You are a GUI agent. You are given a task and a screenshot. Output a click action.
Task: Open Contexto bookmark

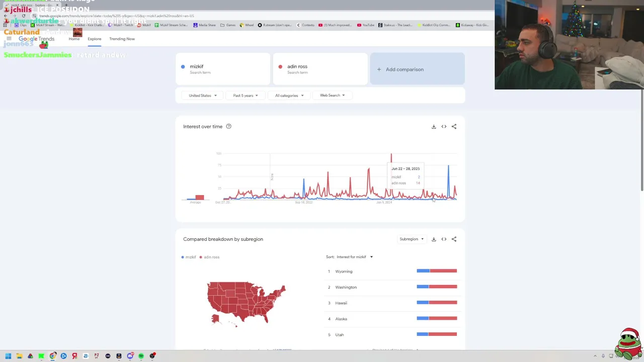tap(305, 25)
